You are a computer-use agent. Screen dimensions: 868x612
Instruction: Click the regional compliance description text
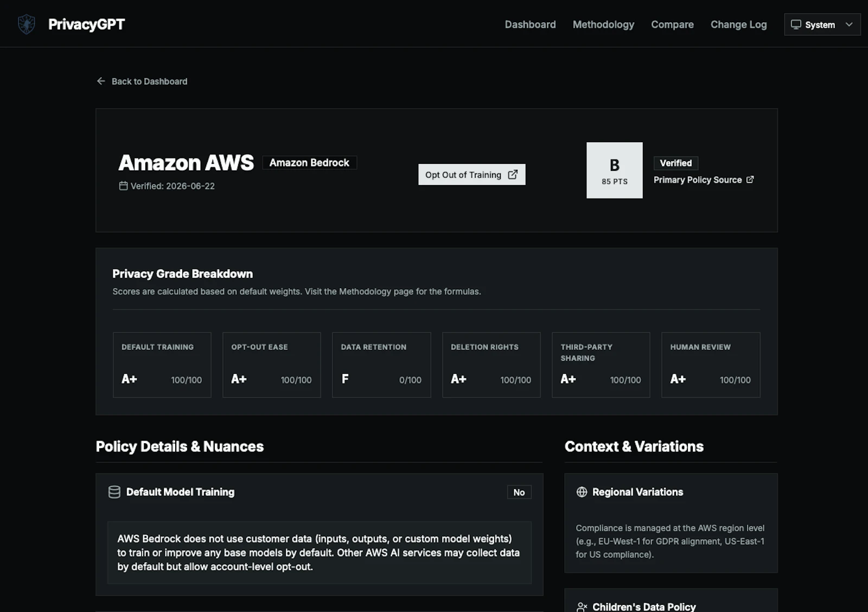pos(670,541)
